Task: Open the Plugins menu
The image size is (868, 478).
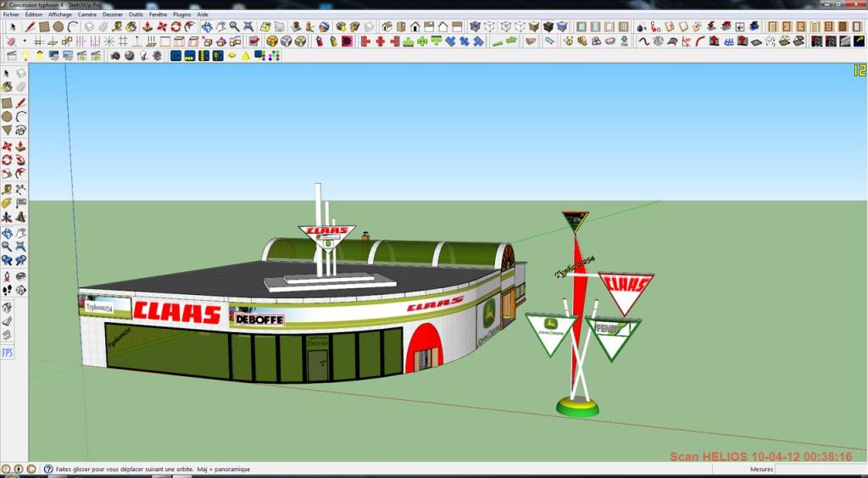Action: pos(182,14)
